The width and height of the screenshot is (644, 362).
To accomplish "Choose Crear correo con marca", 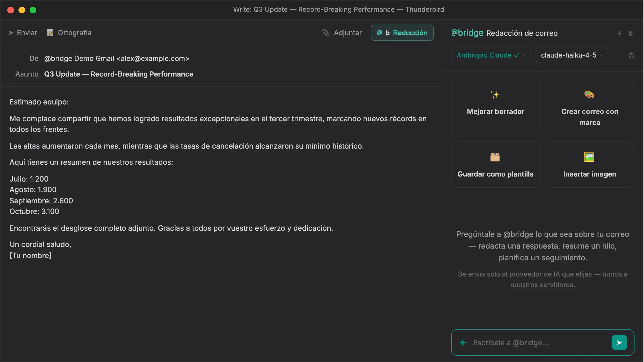I will pos(590,108).
